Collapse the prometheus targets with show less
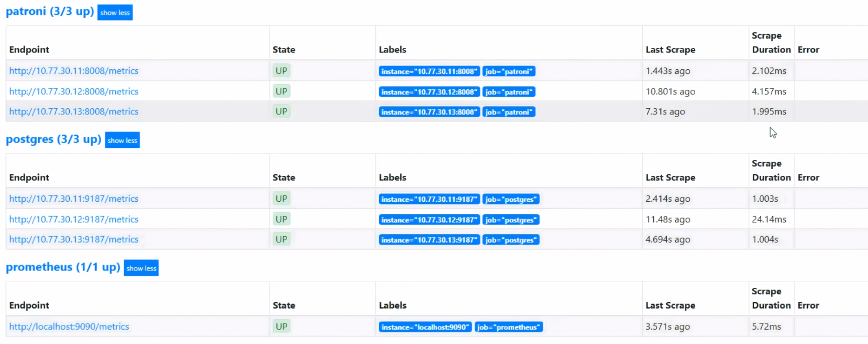This screenshot has height=344, width=868. tap(141, 268)
